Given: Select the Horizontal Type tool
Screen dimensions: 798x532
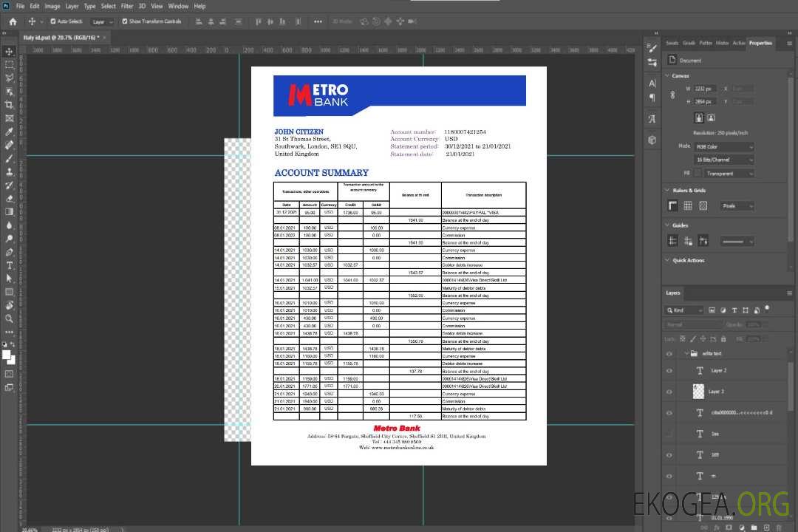Looking at the screenshot, I should pos(9,265).
